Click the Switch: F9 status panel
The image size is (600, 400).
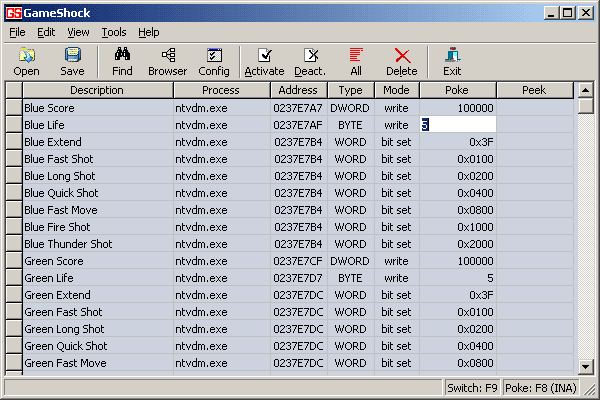point(472,388)
